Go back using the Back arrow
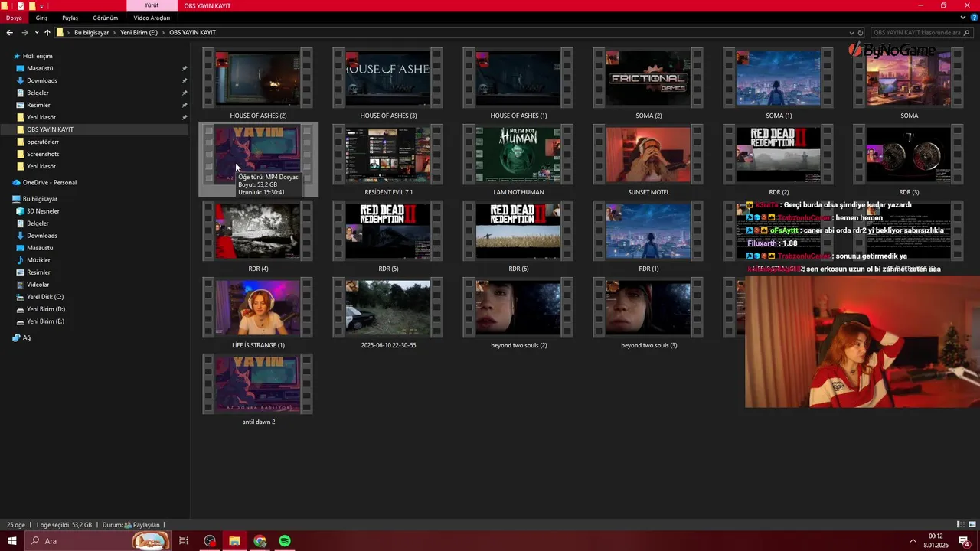 pos(9,33)
